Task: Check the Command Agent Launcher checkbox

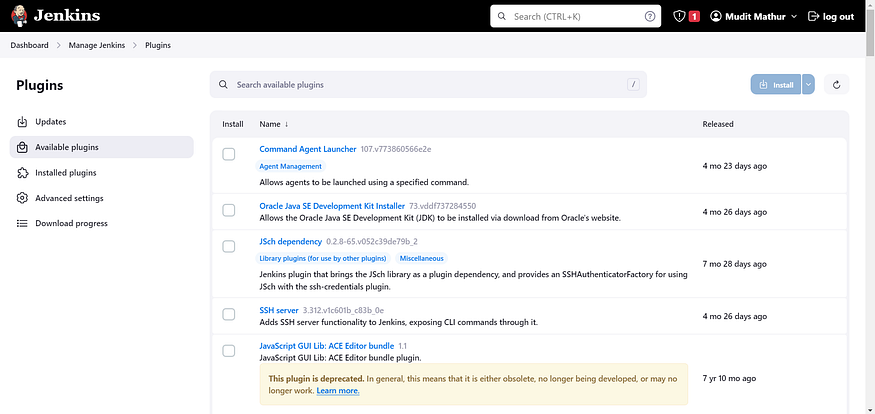Action: click(229, 155)
